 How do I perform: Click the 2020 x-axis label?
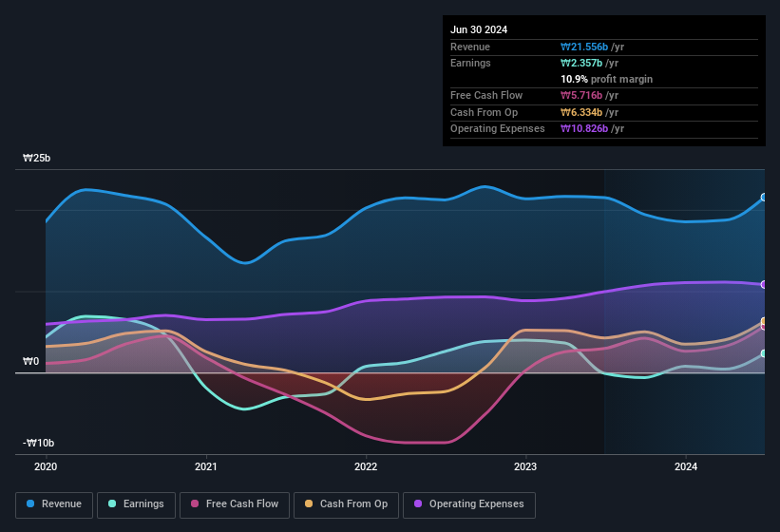[x=46, y=466]
